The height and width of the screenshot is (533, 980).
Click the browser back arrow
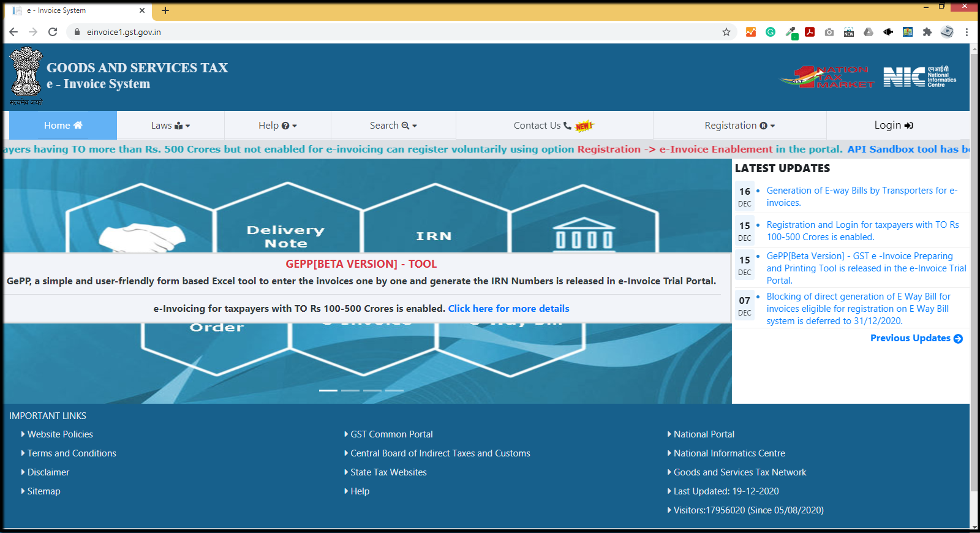(13, 32)
